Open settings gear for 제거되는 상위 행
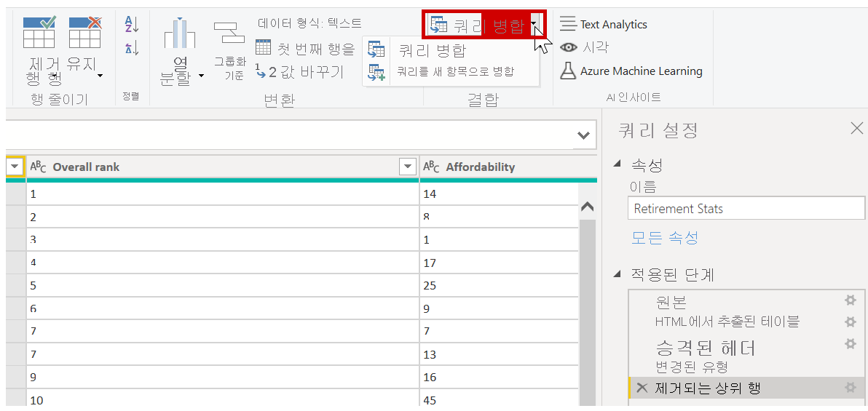868x411 pixels. click(851, 388)
